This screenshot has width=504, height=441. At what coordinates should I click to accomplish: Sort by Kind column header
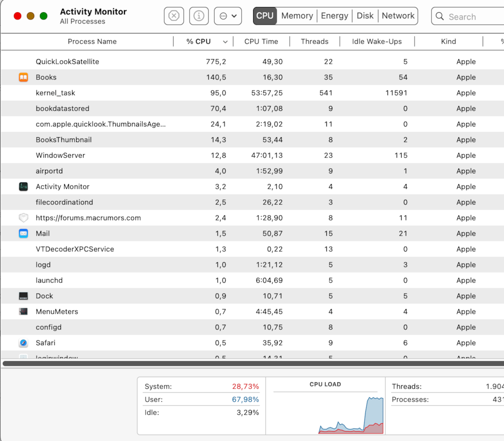coord(448,41)
